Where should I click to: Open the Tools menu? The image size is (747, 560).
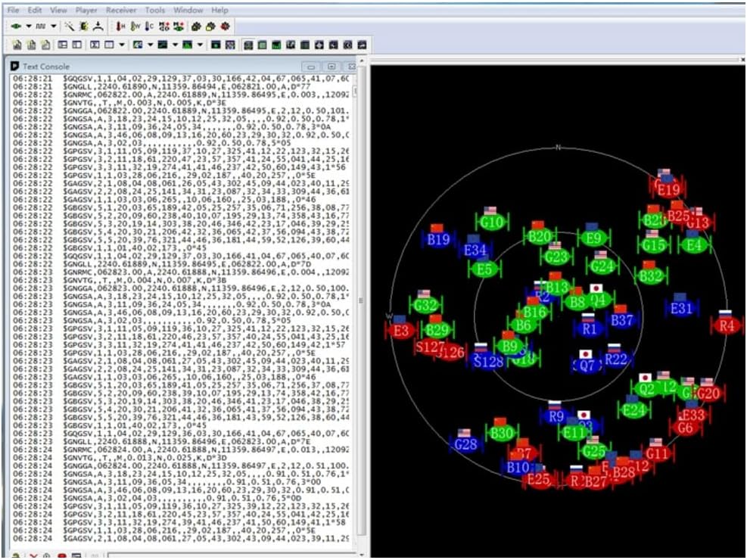(x=155, y=10)
